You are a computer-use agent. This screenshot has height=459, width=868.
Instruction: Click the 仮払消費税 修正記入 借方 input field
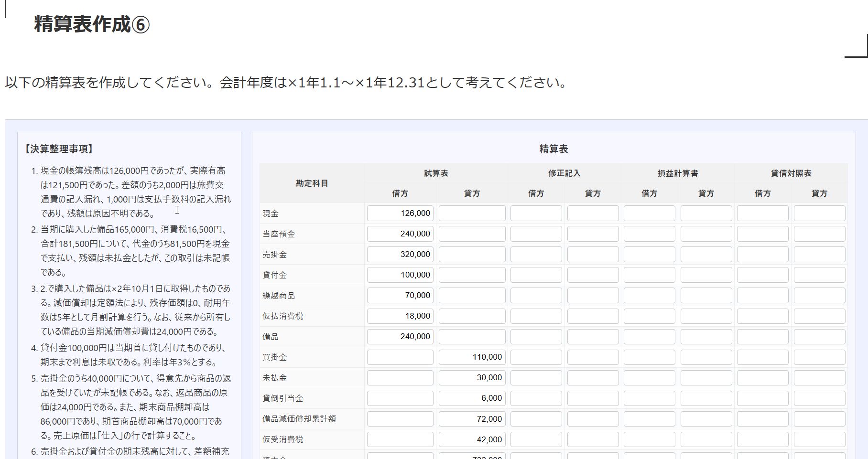click(x=536, y=316)
